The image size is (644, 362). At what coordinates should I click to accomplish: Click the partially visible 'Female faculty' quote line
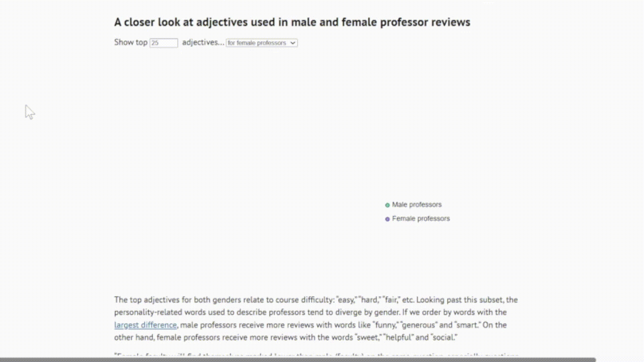316,355
